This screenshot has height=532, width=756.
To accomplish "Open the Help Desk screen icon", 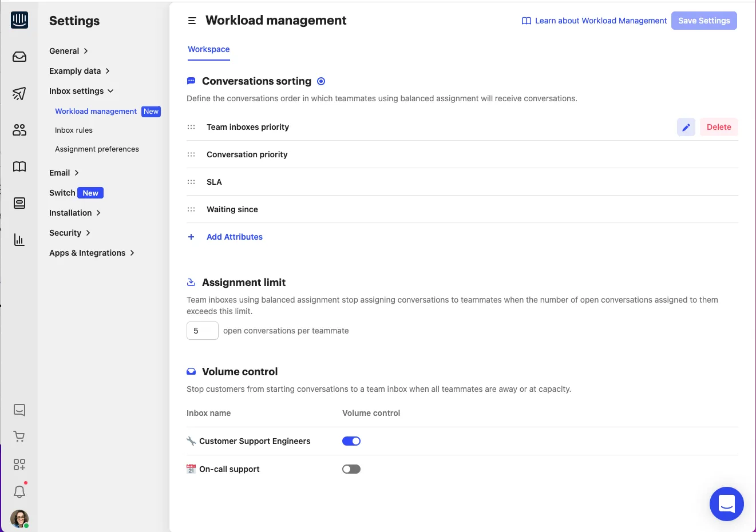I will pos(19,203).
